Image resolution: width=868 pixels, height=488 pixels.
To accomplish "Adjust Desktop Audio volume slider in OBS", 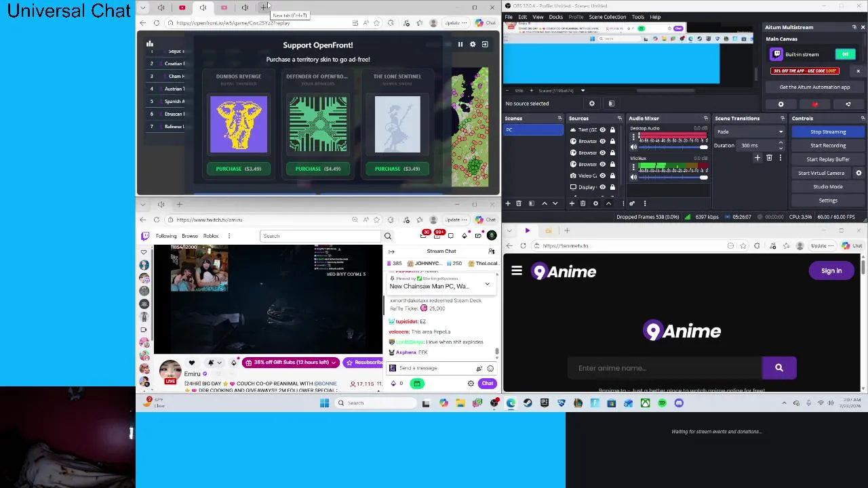I will [671, 147].
